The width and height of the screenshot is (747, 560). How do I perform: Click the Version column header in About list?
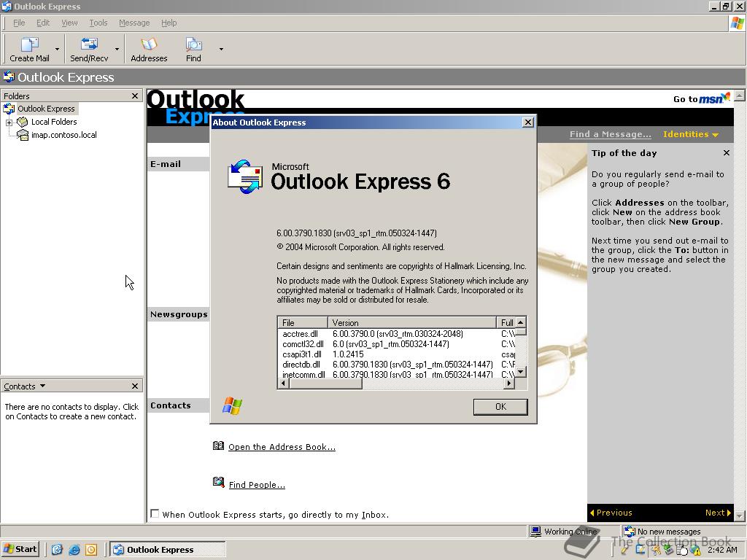pos(412,322)
